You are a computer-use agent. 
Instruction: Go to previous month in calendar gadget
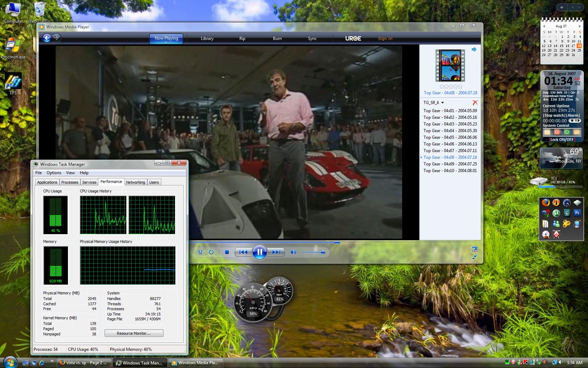544,26
